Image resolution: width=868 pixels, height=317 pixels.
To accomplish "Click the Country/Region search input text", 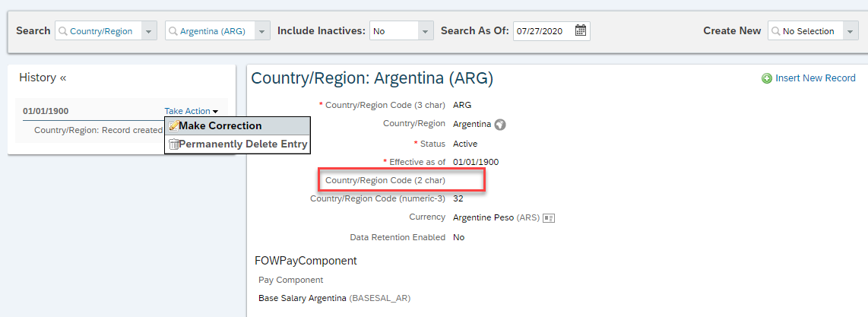I will pos(101,31).
